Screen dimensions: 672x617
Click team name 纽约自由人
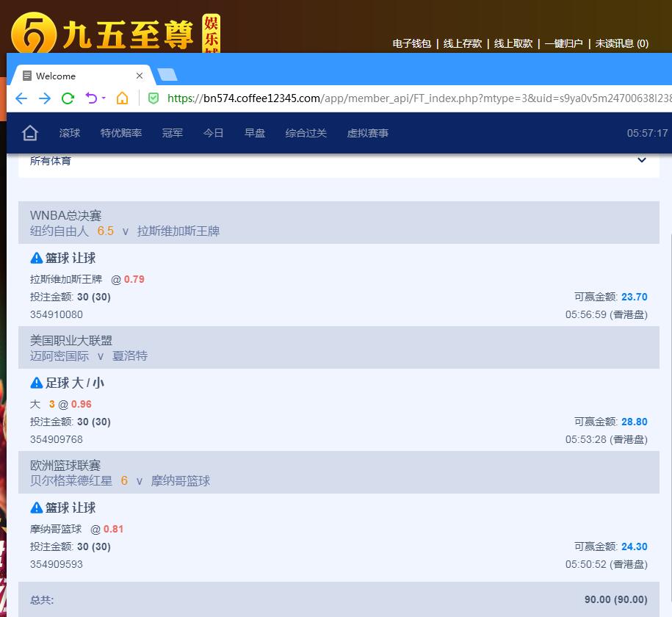click(59, 231)
